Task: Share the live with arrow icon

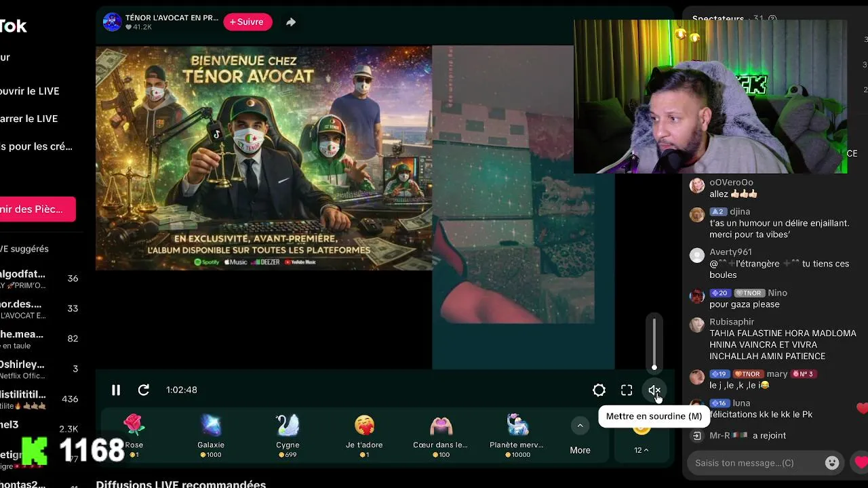Action: click(x=291, y=22)
